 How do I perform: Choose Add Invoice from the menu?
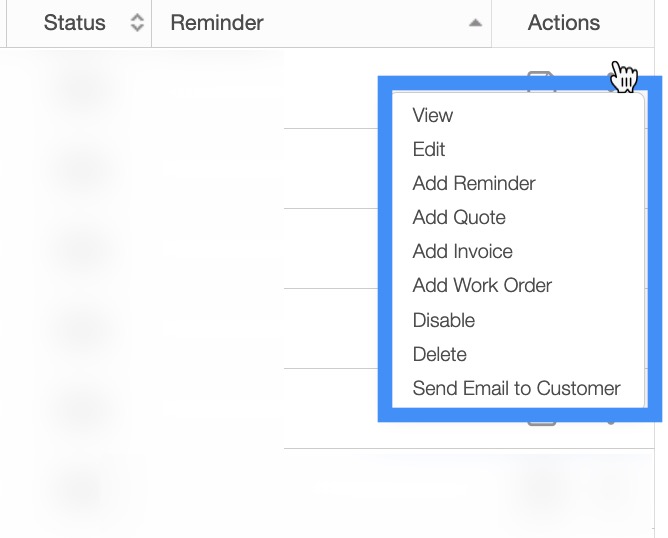(x=462, y=251)
